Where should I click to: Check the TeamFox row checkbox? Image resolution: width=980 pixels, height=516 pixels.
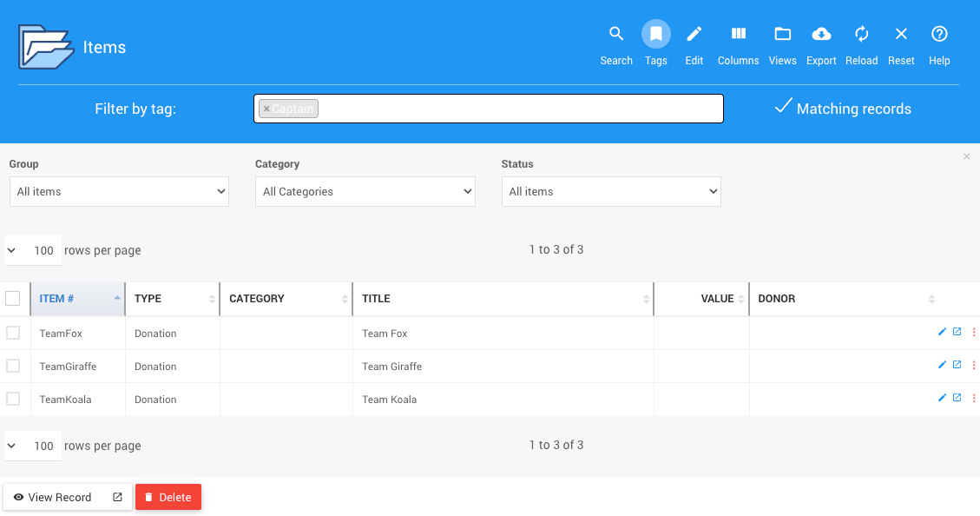pyautogui.click(x=13, y=333)
